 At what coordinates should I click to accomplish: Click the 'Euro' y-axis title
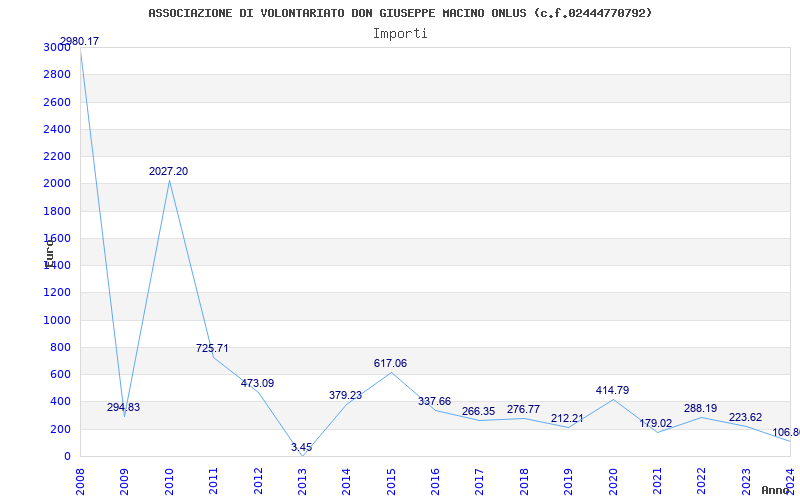coord(49,252)
